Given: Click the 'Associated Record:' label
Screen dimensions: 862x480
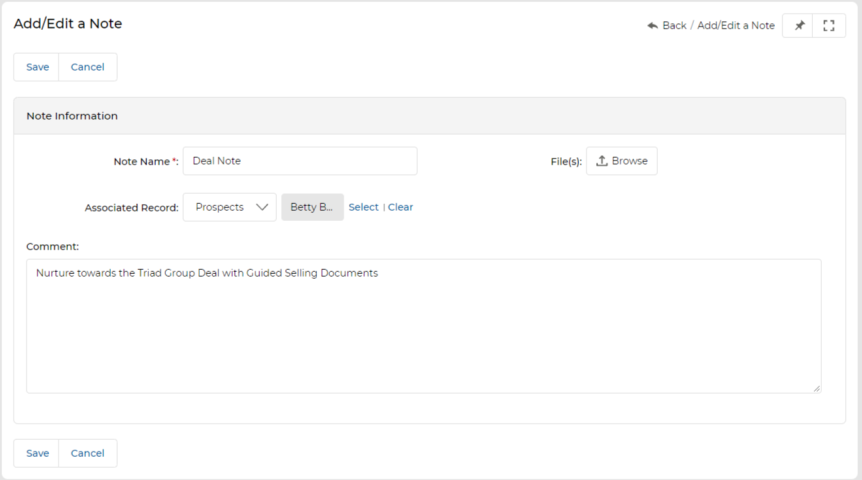Looking at the screenshot, I should [131, 208].
